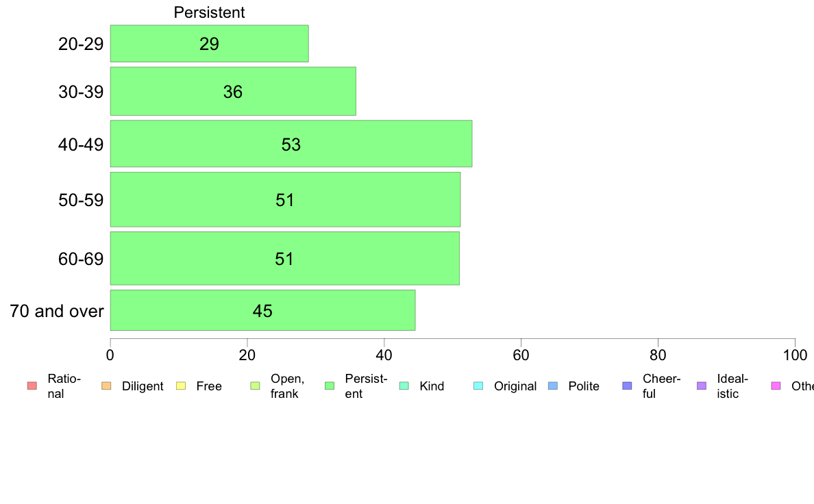The height and width of the screenshot is (504, 814).
Task: Click the 70 and over axis label
Action: coord(57,311)
